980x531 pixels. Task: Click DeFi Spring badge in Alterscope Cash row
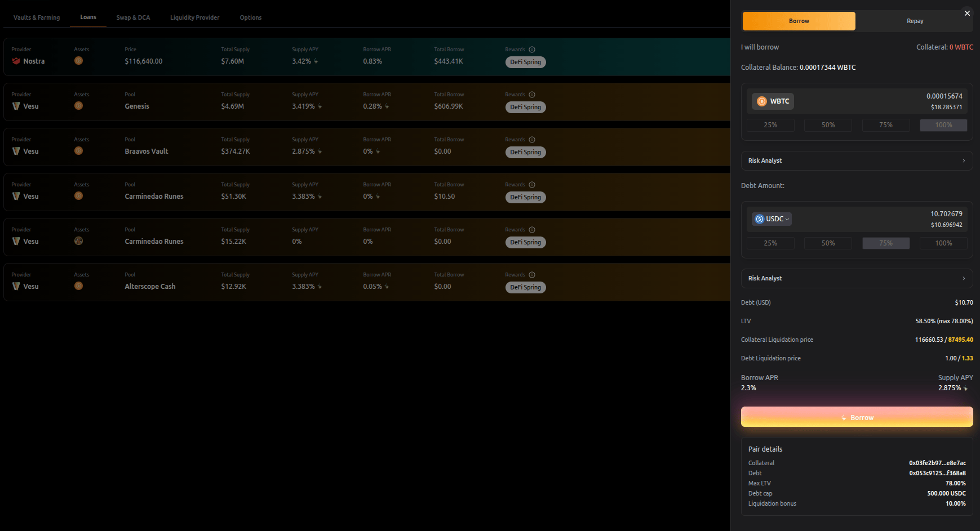tap(525, 287)
